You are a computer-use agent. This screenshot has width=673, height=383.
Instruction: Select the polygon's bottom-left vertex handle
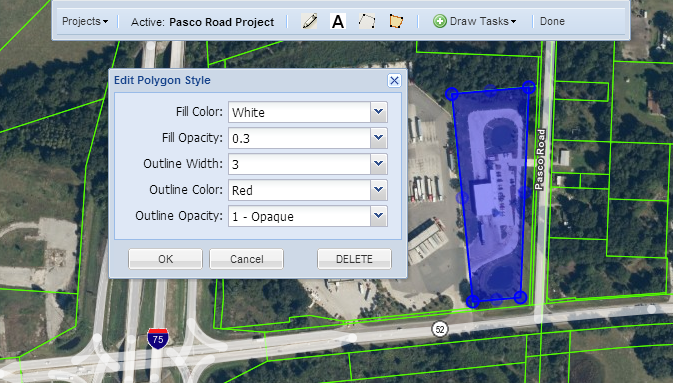pos(473,301)
